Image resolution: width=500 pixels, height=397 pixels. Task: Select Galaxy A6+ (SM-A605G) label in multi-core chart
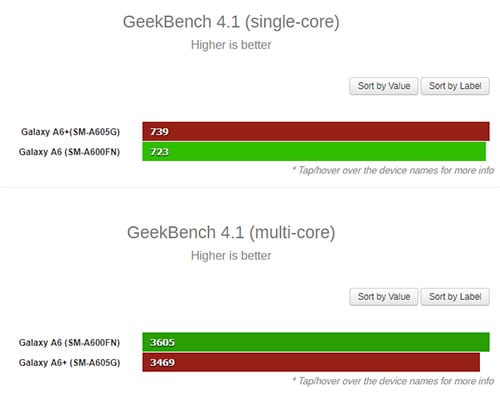coord(69,363)
